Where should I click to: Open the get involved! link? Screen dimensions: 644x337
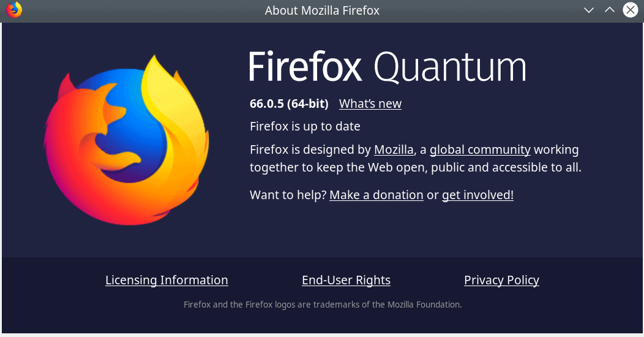tap(477, 195)
